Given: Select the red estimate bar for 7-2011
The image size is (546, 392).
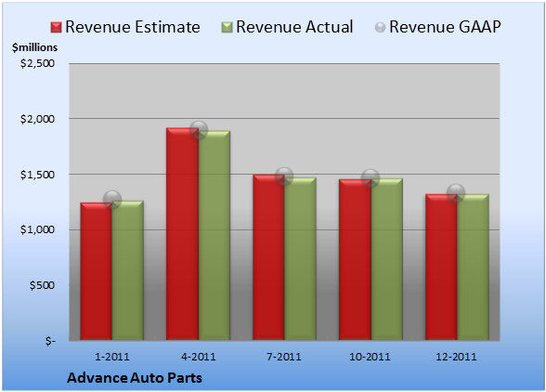Looking at the screenshot, I should pyautogui.click(x=269, y=257).
